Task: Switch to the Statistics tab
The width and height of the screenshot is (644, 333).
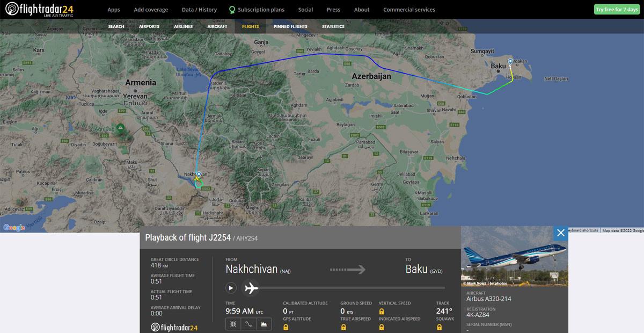Action: pyautogui.click(x=333, y=26)
